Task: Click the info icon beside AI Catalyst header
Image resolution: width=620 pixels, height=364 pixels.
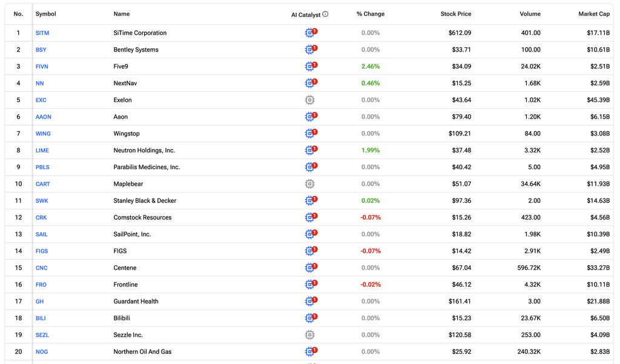Action: [325, 15]
